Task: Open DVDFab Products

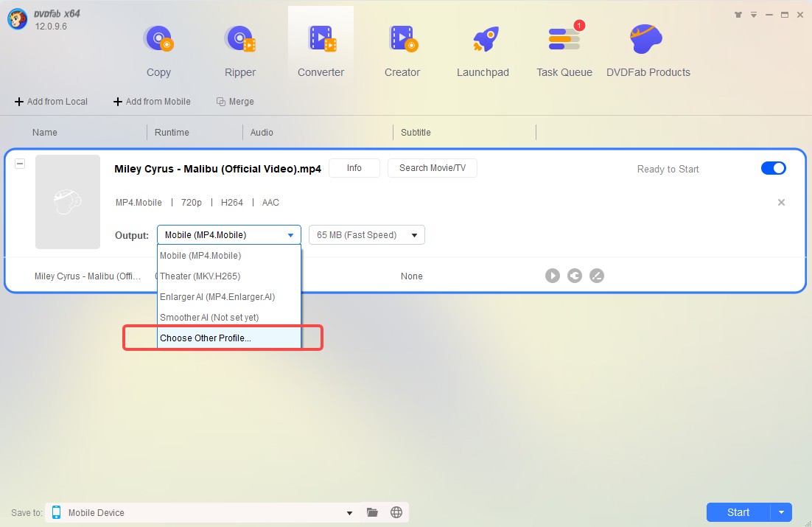Action: click(648, 52)
